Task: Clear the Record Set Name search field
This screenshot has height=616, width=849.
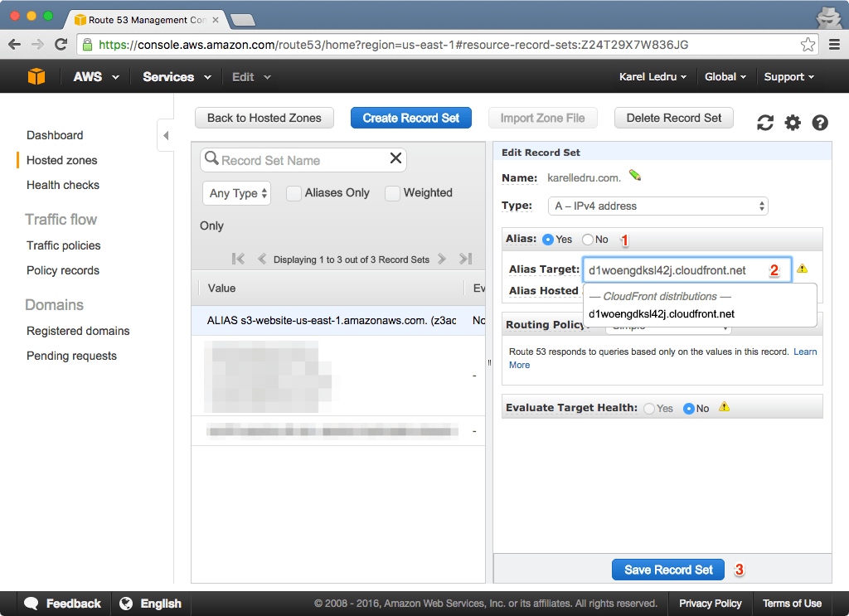Action: (x=395, y=159)
